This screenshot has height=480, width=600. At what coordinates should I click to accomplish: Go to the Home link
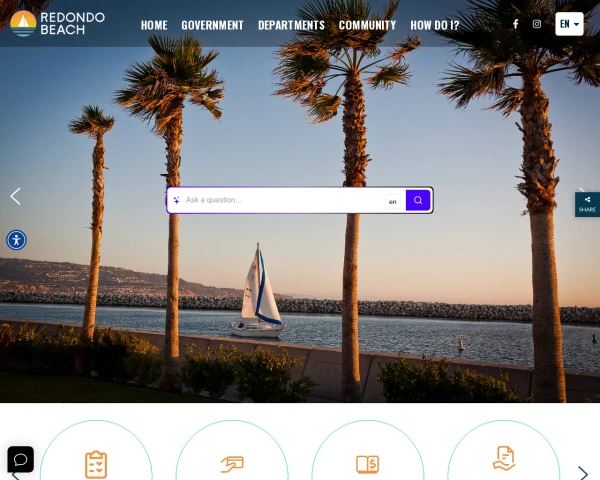pyautogui.click(x=154, y=25)
